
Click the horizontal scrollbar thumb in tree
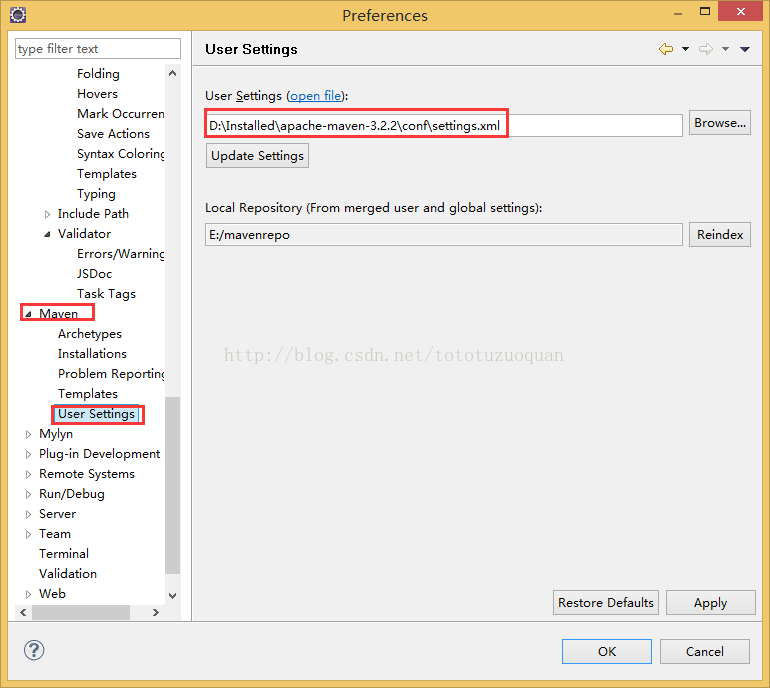(x=81, y=612)
